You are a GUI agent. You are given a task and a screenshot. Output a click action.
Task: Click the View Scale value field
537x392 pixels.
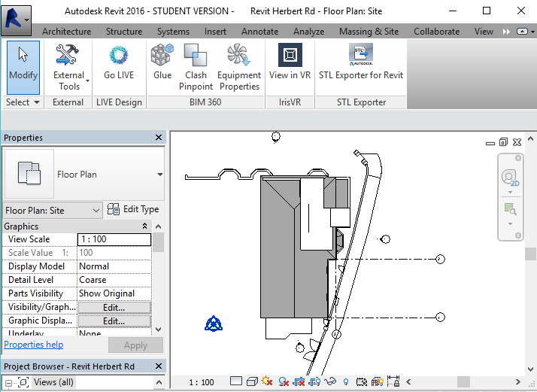pos(114,239)
